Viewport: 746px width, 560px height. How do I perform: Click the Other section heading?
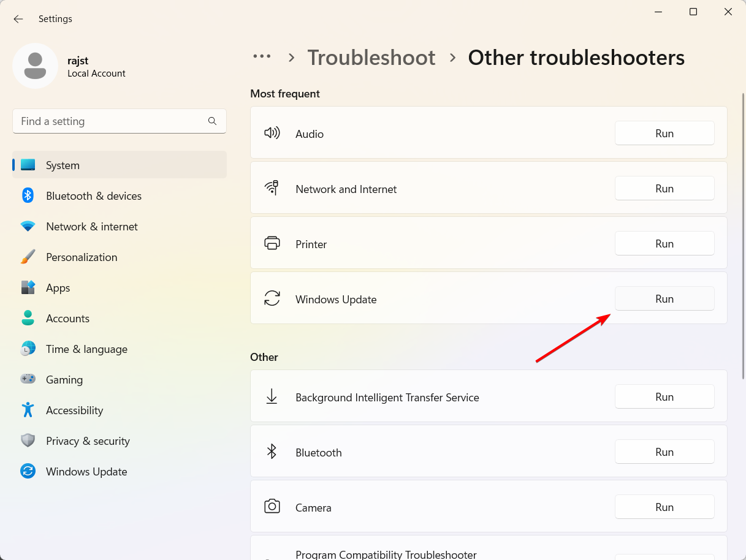(x=264, y=357)
